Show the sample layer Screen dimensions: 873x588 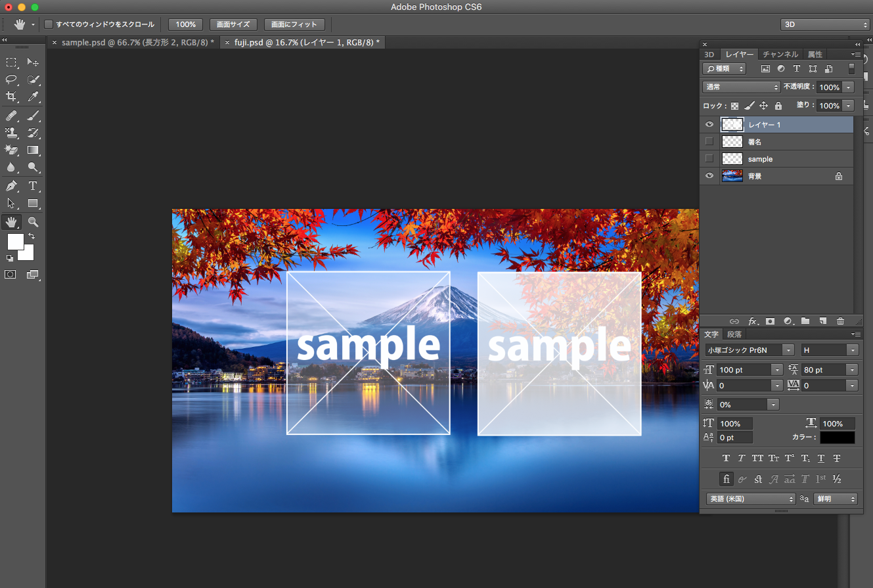click(x=709, y=158)
